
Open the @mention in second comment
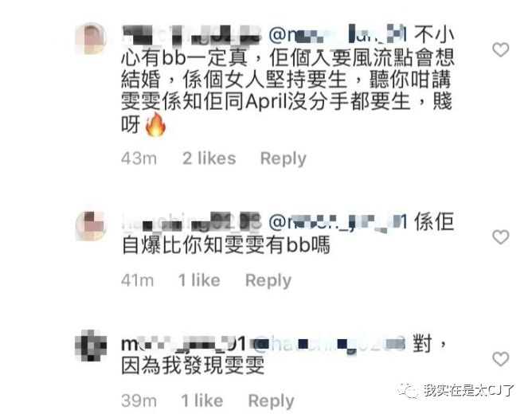[x=338, y=222]
